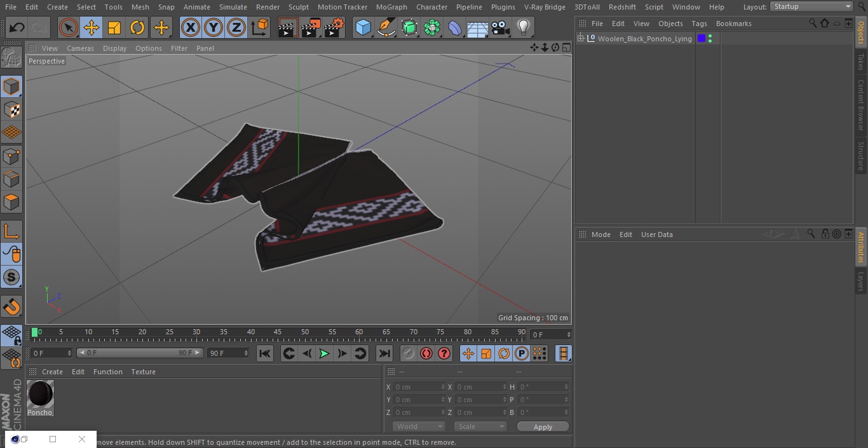Viewport: 868px width, 448px height.
Task: Click the Apply button
Action: 543,427
